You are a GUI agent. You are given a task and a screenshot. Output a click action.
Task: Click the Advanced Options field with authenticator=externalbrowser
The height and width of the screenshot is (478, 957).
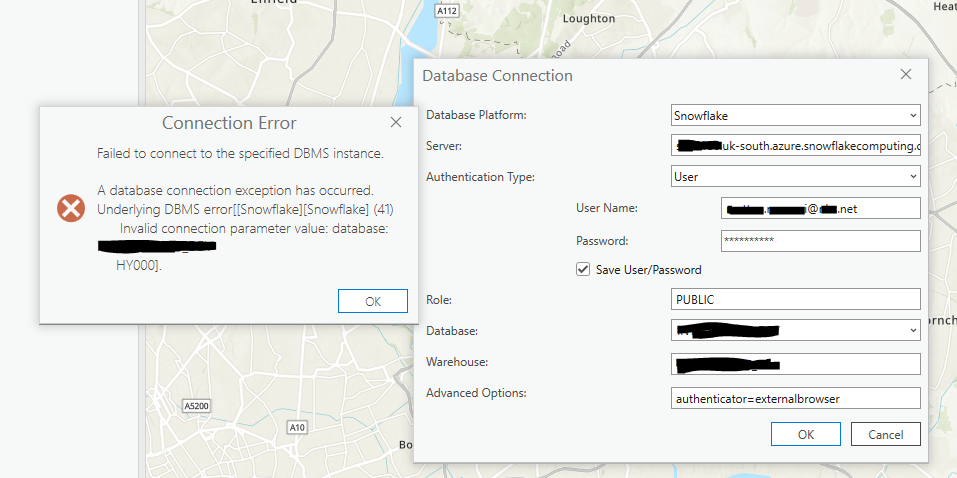tap(795, 398)
